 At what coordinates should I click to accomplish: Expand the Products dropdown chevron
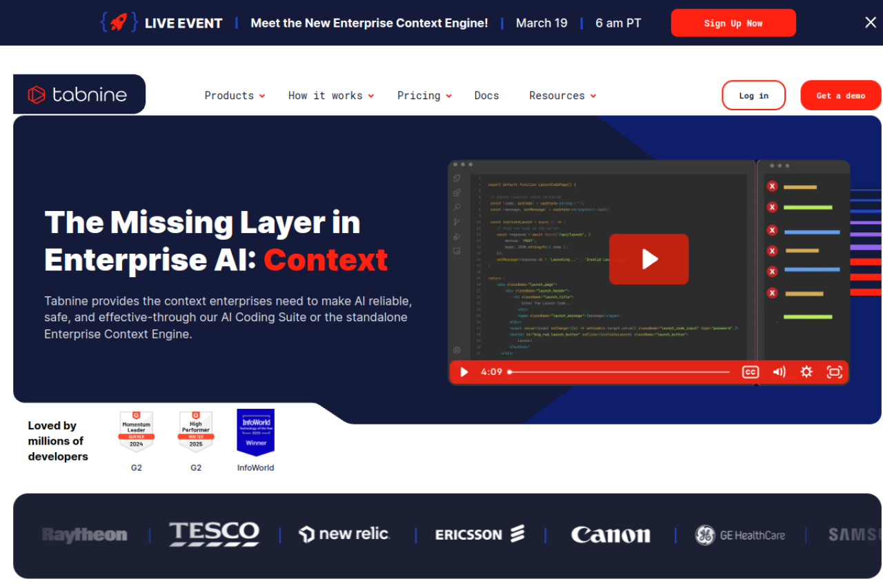tap(262, 97)
